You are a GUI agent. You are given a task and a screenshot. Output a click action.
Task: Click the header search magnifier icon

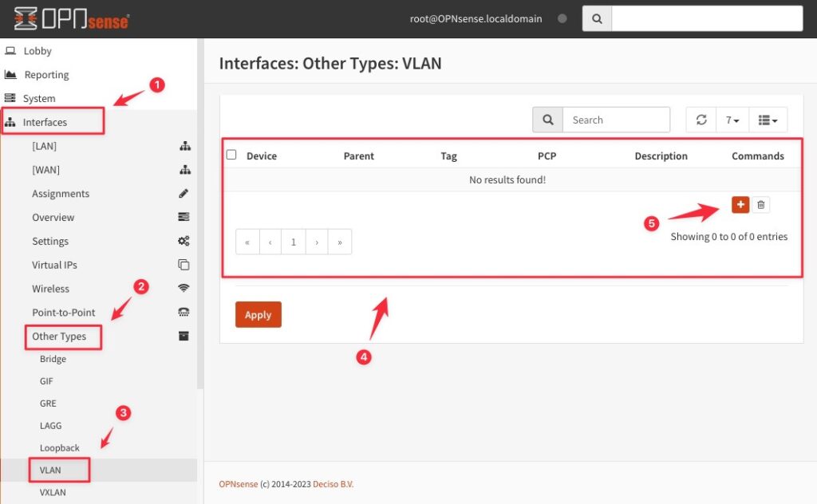coord(597,19)
